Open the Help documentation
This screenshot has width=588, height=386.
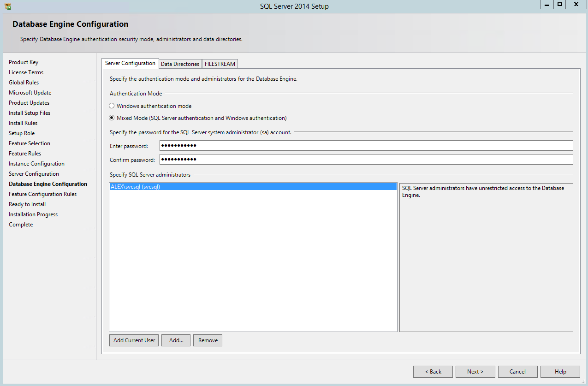560,371
